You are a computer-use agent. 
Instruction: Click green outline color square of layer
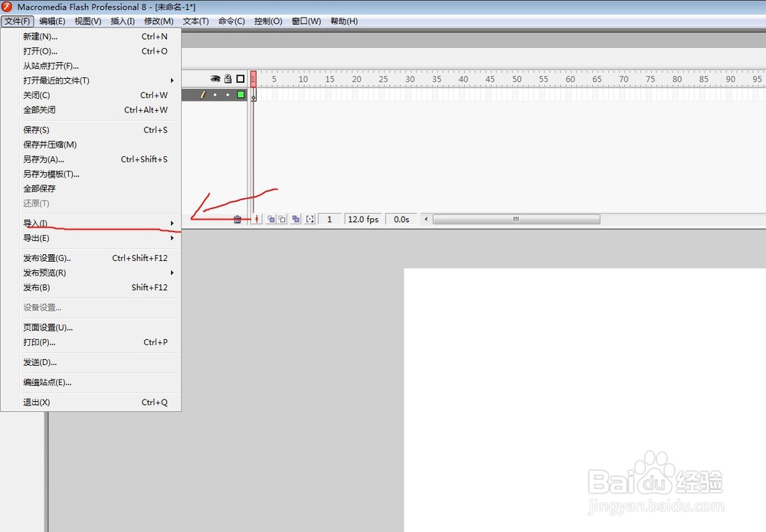(241, 95)
